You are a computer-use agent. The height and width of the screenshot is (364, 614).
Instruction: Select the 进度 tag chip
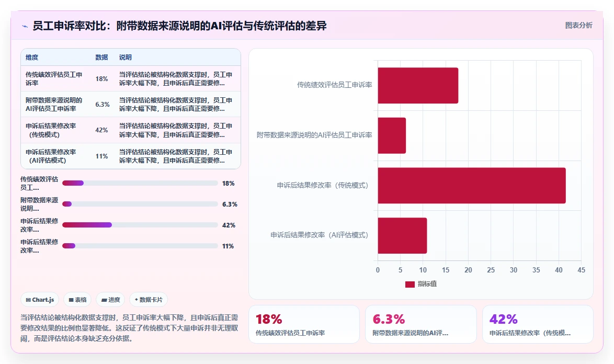(110, 300)
